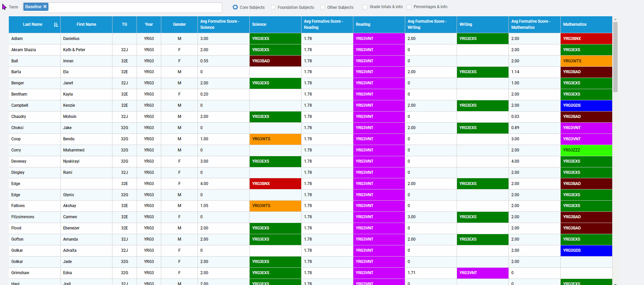Sort by First Name column header
Image resolution: width=644 pixels, height=285 pixels.
[86, 24]
